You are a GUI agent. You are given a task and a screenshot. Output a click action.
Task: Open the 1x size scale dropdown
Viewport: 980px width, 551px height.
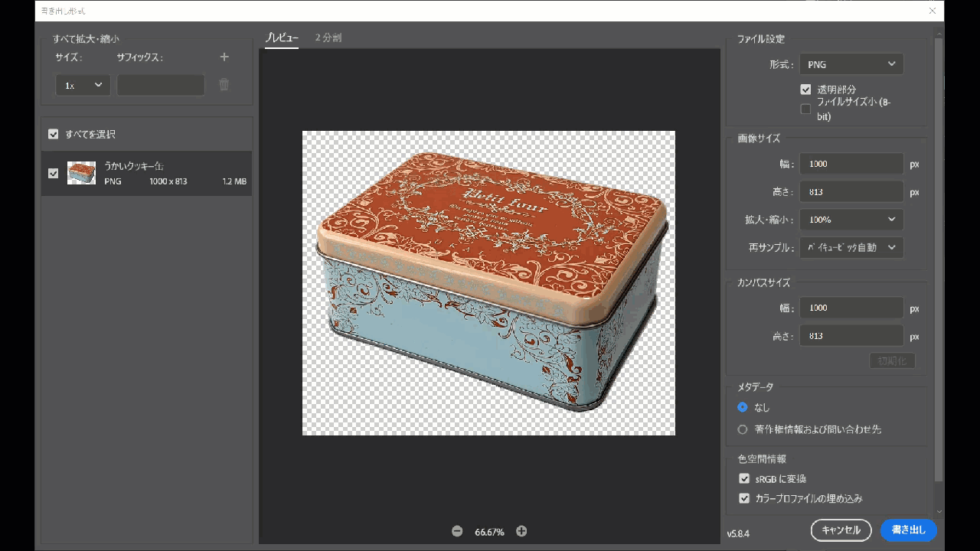83,85
